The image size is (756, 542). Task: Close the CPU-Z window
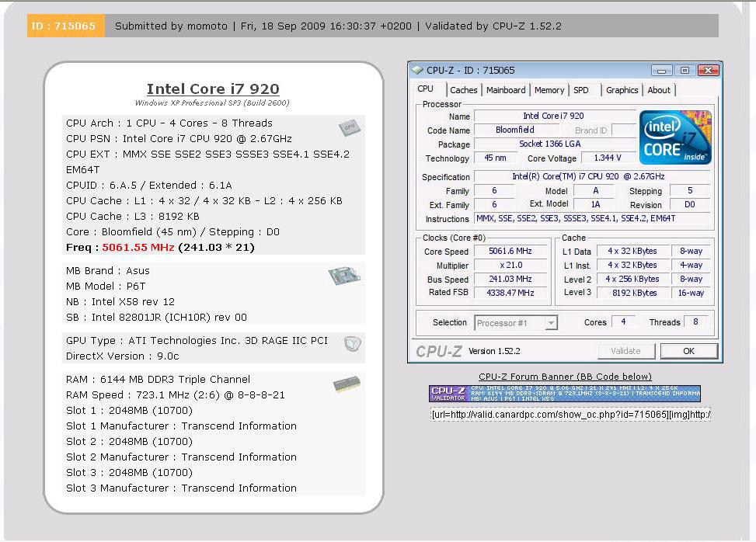708,71
